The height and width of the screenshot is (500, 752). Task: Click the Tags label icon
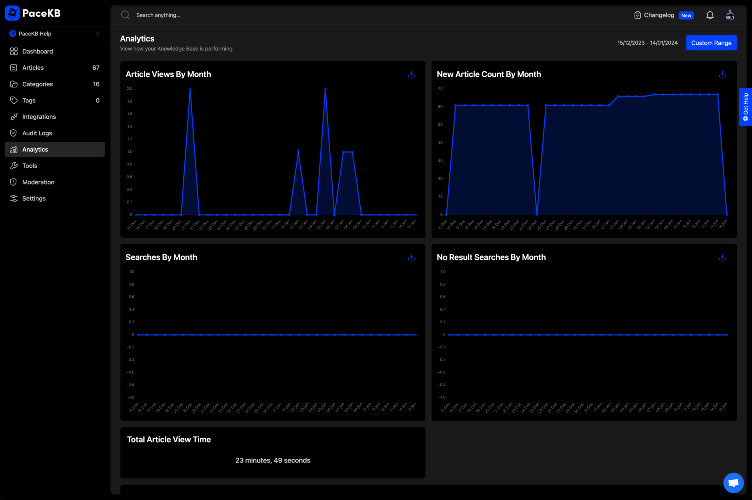[x=14, y=100]
